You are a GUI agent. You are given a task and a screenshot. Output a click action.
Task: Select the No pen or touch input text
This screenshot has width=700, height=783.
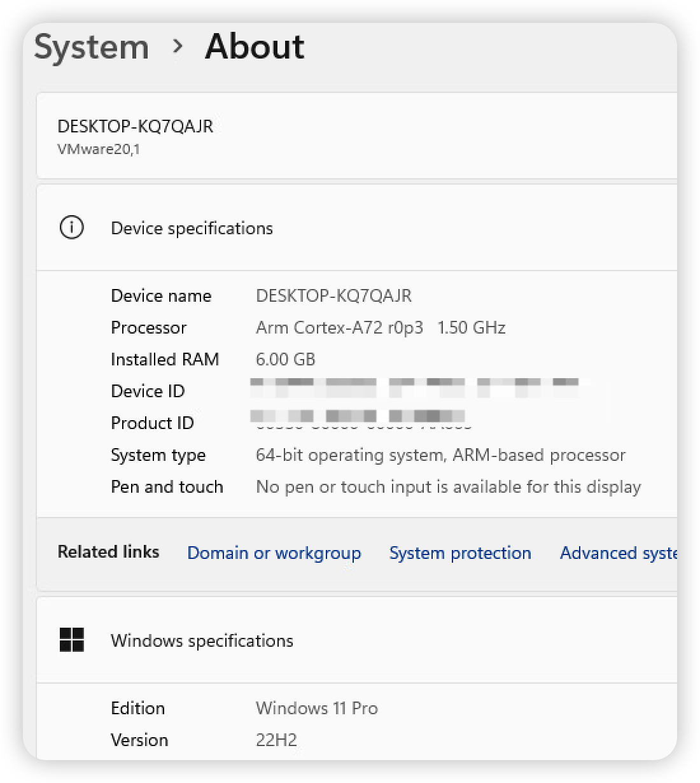[x=448, y=486]
